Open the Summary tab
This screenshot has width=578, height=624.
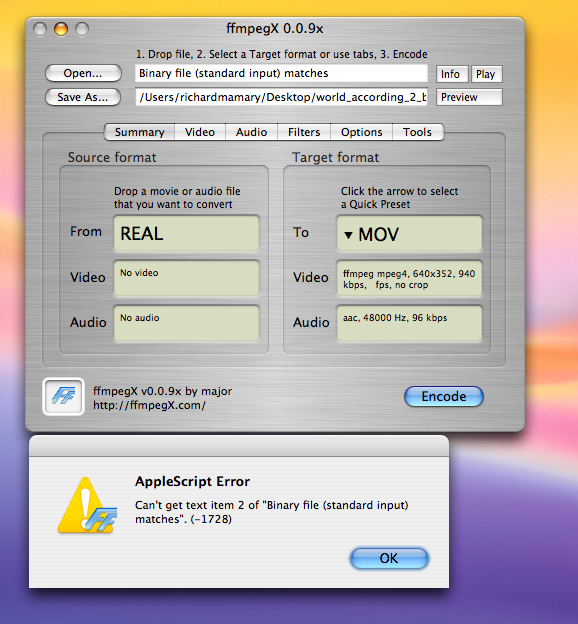tap(139, 132)
